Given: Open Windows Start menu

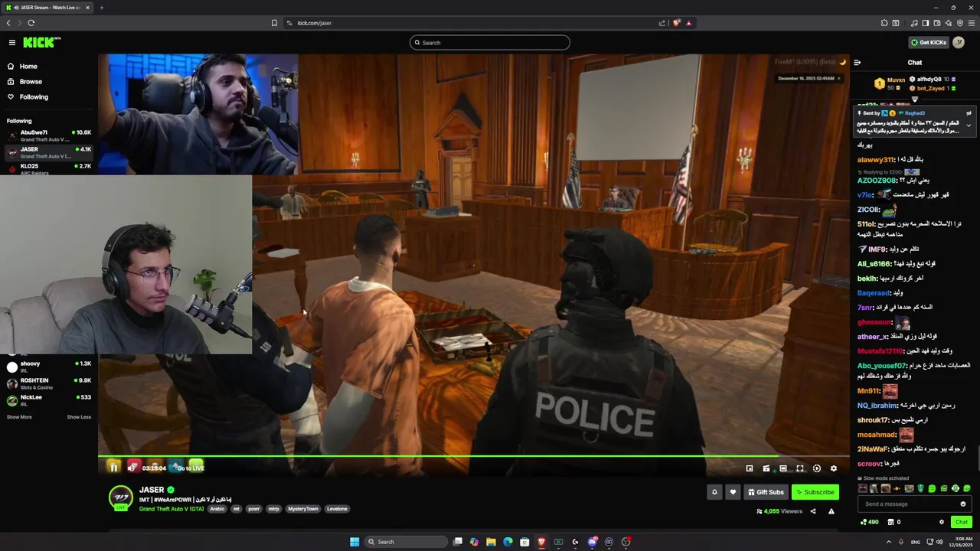Looking at the screenshot, I should tap(354, 542).
